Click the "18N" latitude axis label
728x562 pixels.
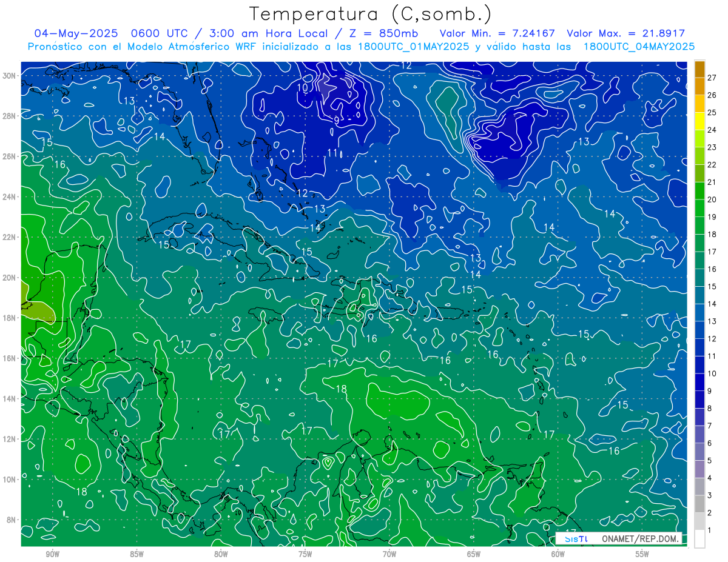click(x=9, y=318)
